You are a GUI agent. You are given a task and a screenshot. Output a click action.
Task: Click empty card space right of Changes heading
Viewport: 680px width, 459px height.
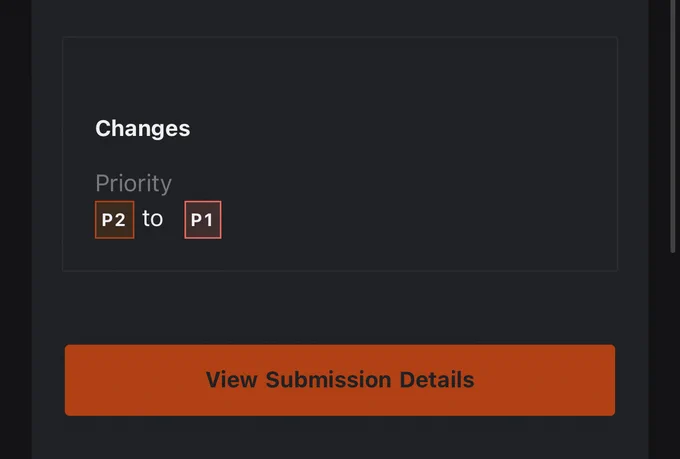pos(401,128)
